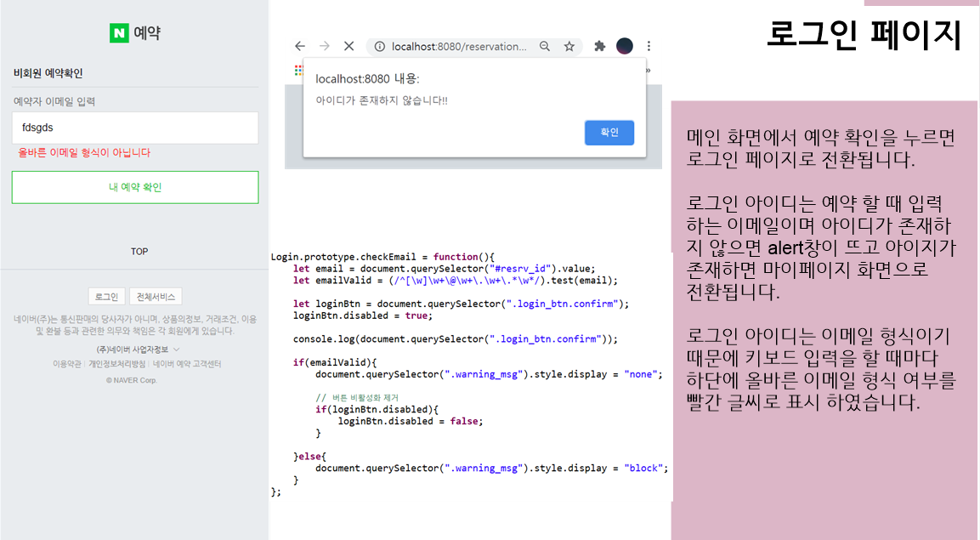Image resolution: width=980 pixels, height=540 pixels.
Task: Click the bookmarks bar overflow chevron
Action: pos(649,71)
